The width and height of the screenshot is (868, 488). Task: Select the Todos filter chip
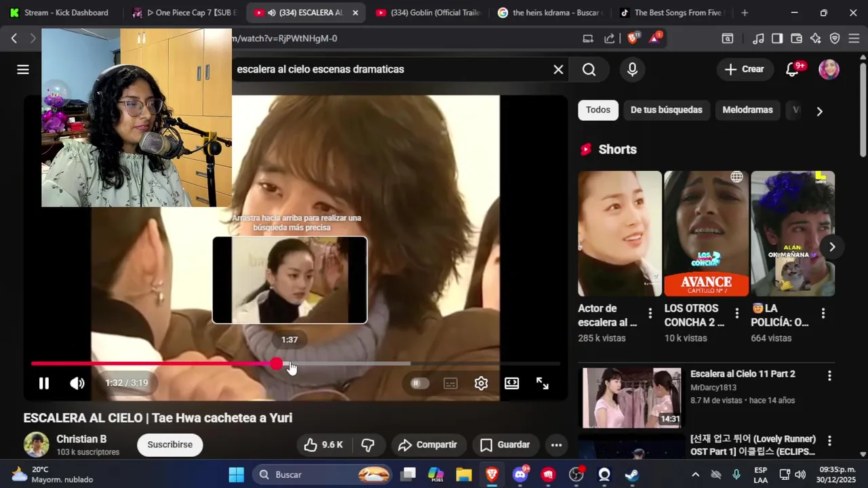[598, 110]
